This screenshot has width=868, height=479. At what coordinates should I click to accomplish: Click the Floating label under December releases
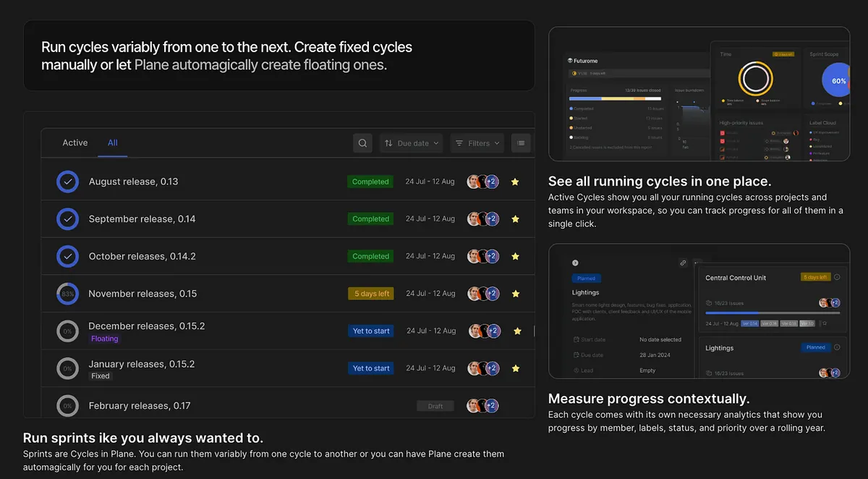pos(105,339)
